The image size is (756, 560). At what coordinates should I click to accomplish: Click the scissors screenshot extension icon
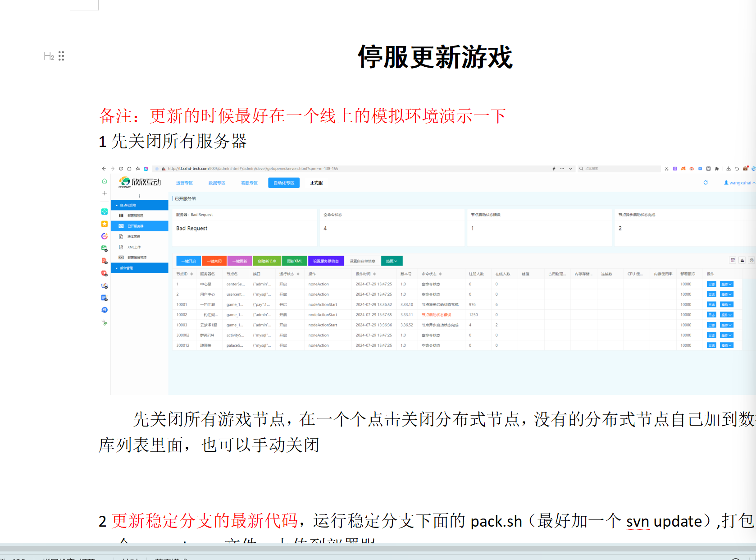[x=666, y=169]
